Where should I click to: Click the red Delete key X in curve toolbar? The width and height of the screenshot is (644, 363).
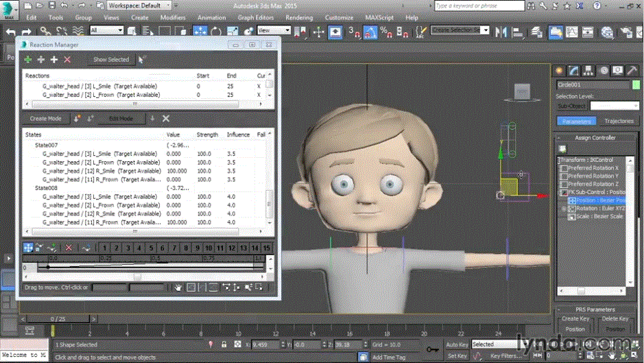(x=69, y=248)
